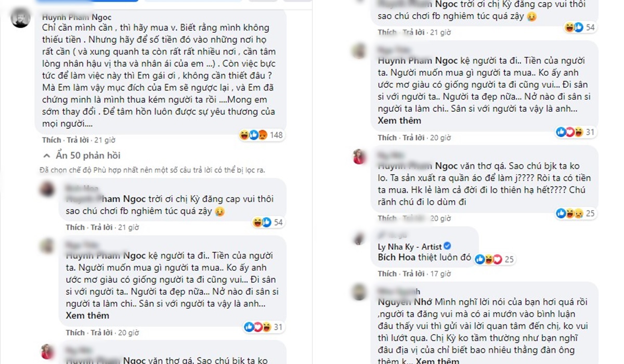
Task: Click avatar of top commenter Huynh Pham Ngoc
Action: point(21,19)
